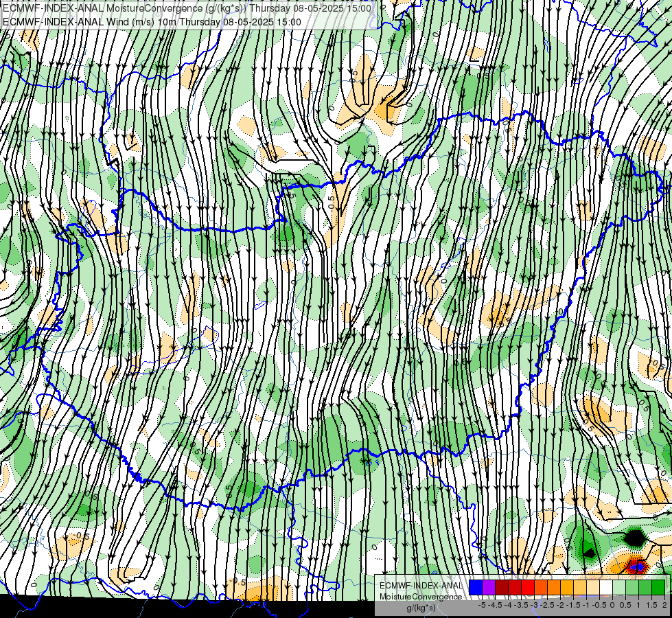Choose the darkest green swatch between 1.5 and 2

658,587
